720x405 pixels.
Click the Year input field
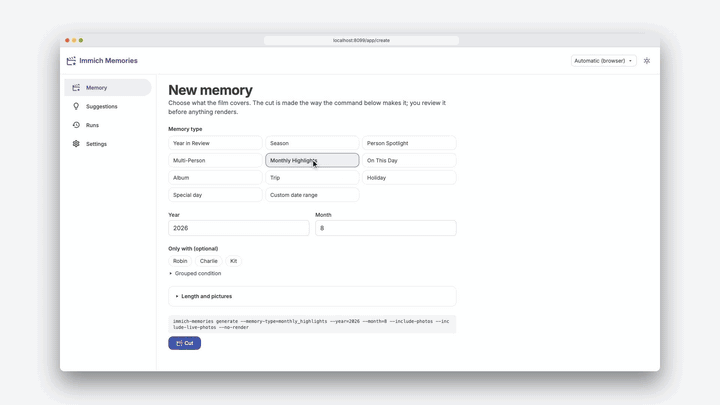pyautogui.click(x=239, y=228)
